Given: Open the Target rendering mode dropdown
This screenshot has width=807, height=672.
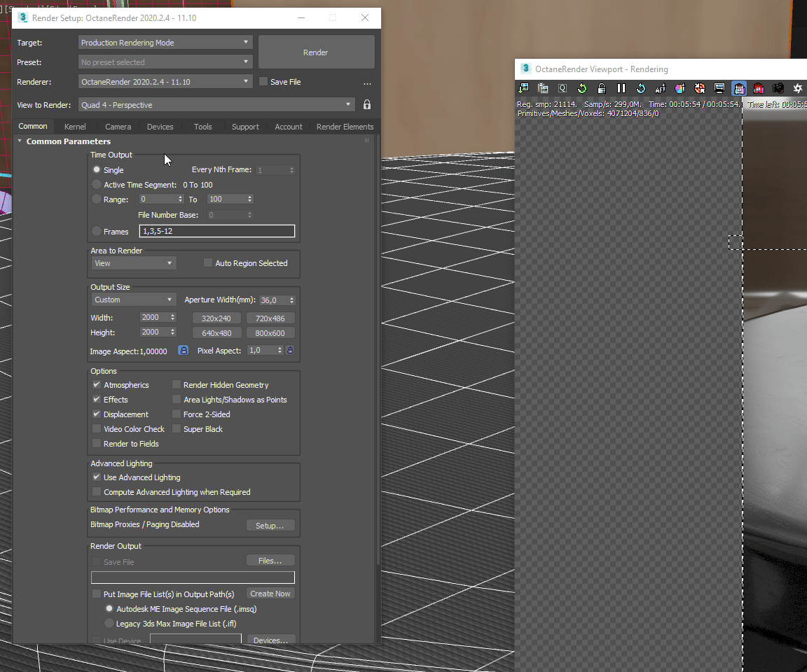Looking at the screenshot, I should [165, 43].
